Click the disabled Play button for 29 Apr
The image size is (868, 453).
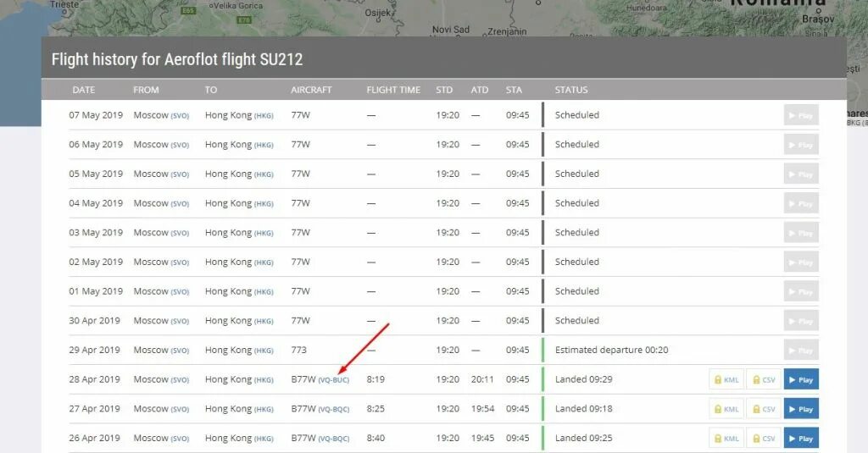(x=801, y=350)
